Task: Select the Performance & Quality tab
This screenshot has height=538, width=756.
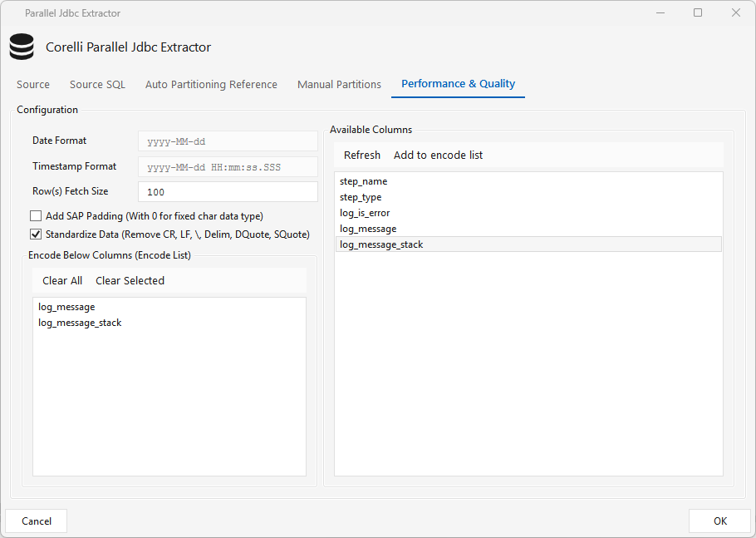Action: [458, 84]
